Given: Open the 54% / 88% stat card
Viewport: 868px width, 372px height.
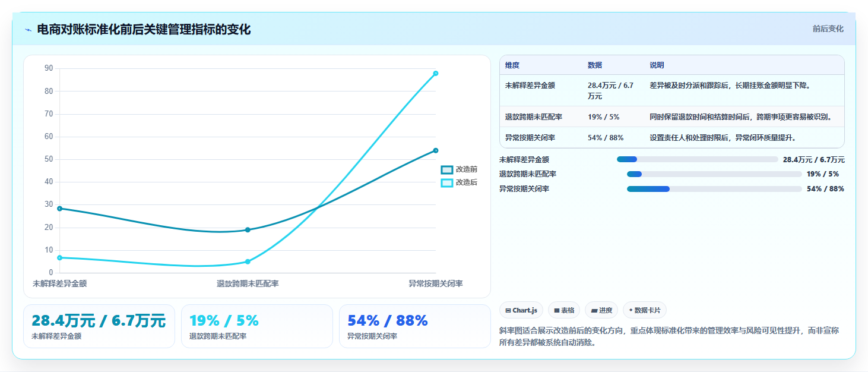Looking at the screenshot, I should pos(415,326).
